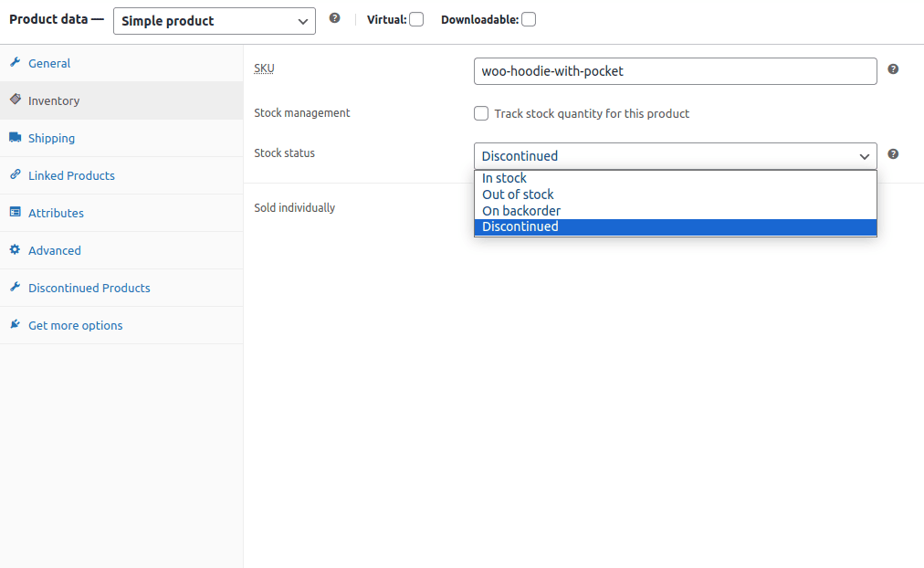
Task: Open the Simple product type dropdown
Action: (215, 21)
